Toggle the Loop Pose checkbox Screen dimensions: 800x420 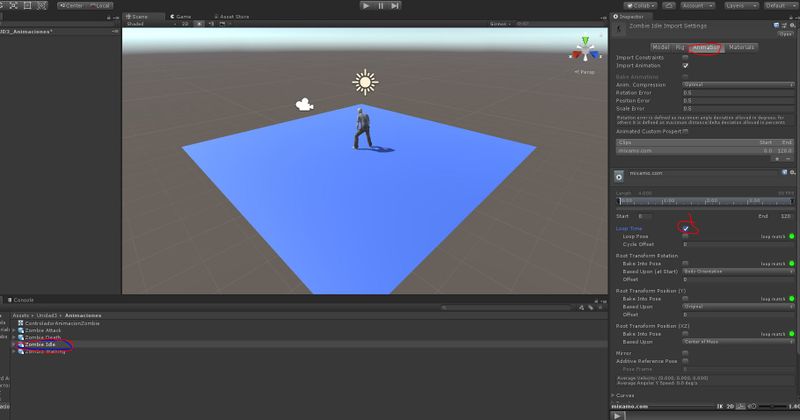point(685,236)
